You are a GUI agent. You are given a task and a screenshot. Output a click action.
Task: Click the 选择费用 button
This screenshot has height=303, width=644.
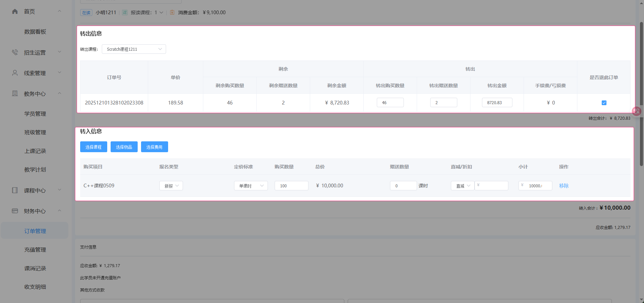click(x=155, y=147)
